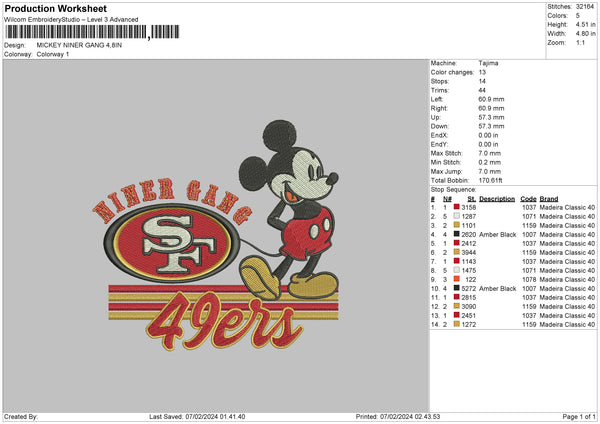Click the Description column header

[x=497, y=199]
